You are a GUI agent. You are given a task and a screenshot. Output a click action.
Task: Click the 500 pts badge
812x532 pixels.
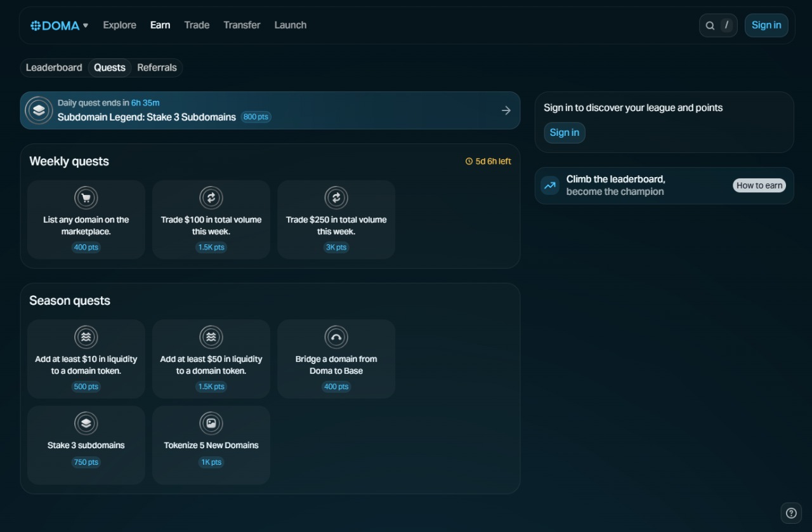[86, 387]
